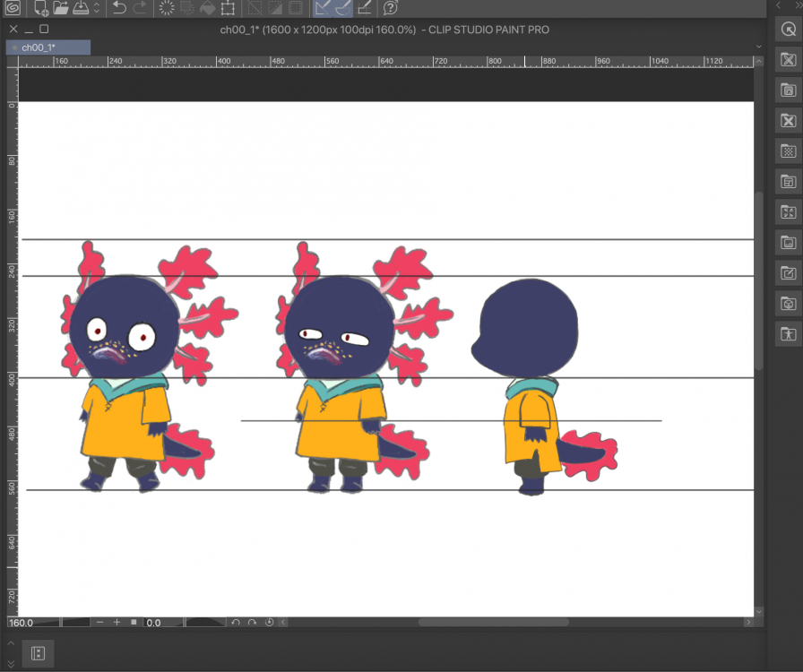
Task: Click the horizontal canvas scrollbar
Action: 493,622
